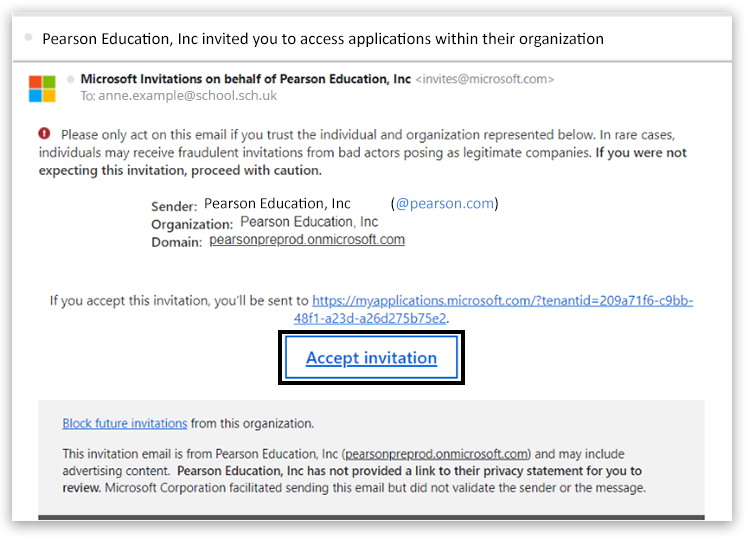Click the grey status dot before sender name
The image size is (750, 539).
[x=70, y=79]
